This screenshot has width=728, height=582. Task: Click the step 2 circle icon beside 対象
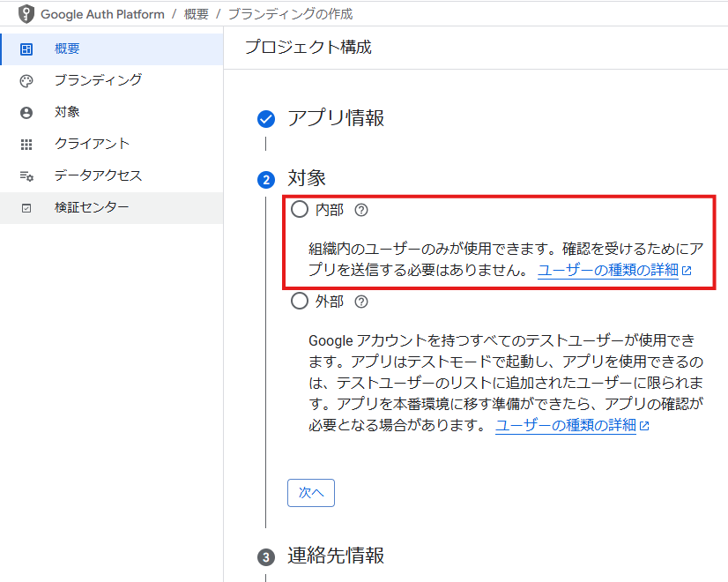(x=266, y=180)
